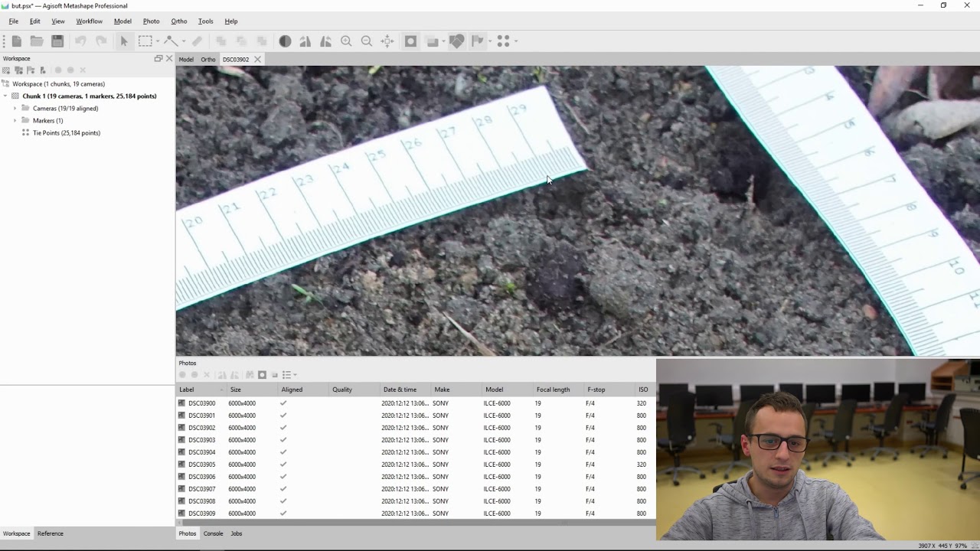This screenshot has height=551, width=980.
Task: Sort photos by ISO column
Action: pyautogui.click(x=645, y=390)
